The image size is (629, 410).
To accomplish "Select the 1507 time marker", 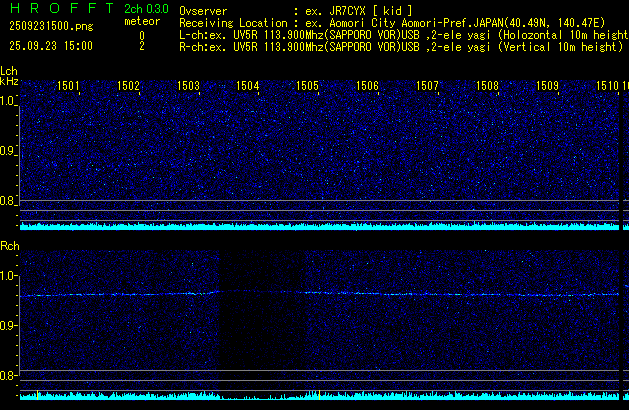I will coord(428,87).
